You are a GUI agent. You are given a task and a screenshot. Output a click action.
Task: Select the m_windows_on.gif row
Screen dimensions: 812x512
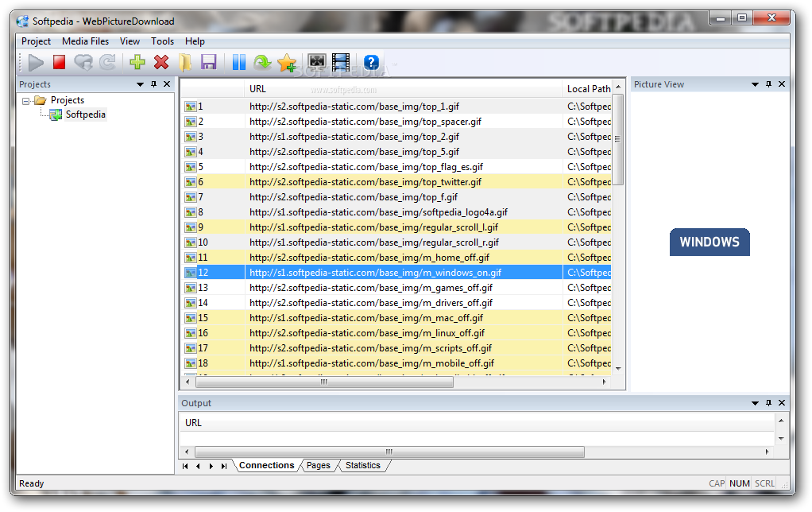click(397, 273)
